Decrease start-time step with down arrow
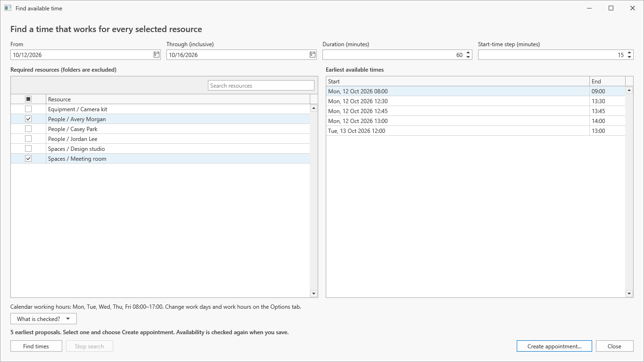This screenshot has width=644, height=362. (x=629, y=57)
